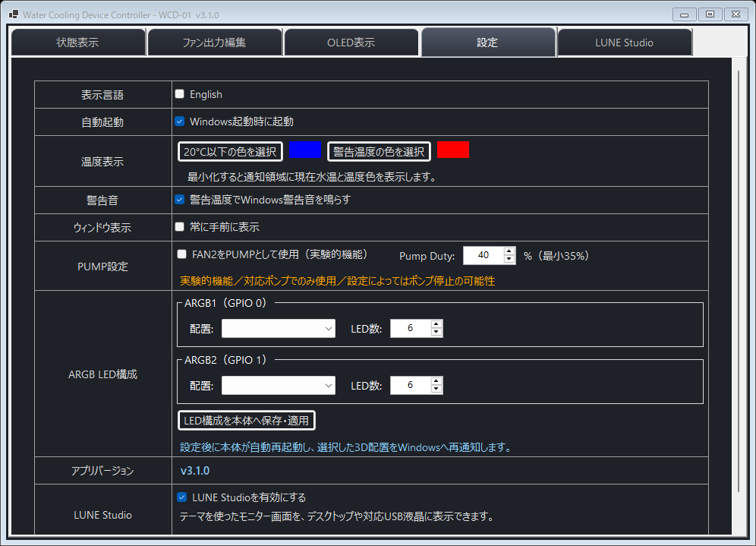Click the blue low-temperature color swatch
Image resolution: width=756 pixels, height=546 pixels.
304,150
